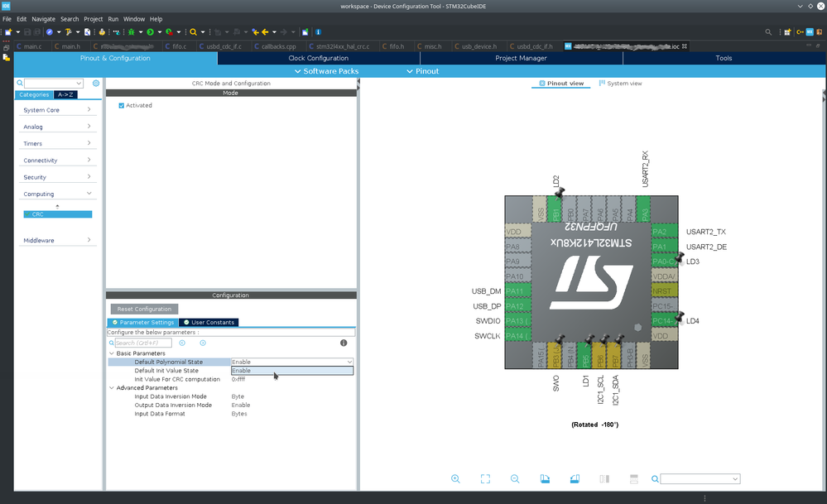Click the next search result arrow icon
The image size is (827, 504).
(x=203, y=343)
